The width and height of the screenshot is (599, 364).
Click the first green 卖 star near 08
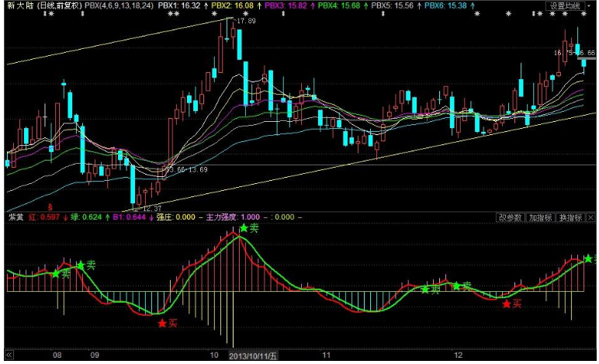(x=56, y=273)
